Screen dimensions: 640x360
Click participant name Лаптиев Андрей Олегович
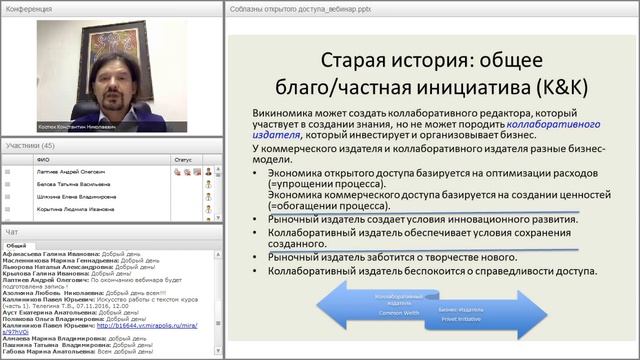coord(71,172)
